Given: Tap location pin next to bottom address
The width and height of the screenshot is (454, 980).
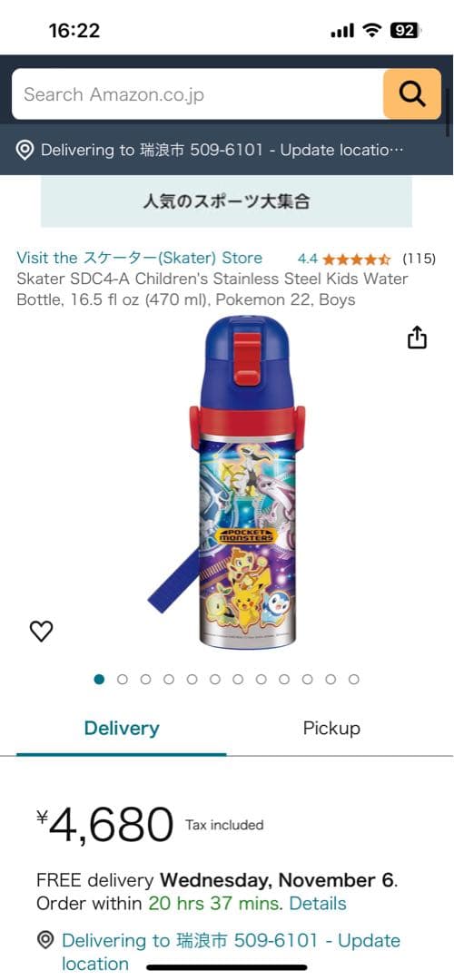Looking at the screenshot, I should click(45, 940).
